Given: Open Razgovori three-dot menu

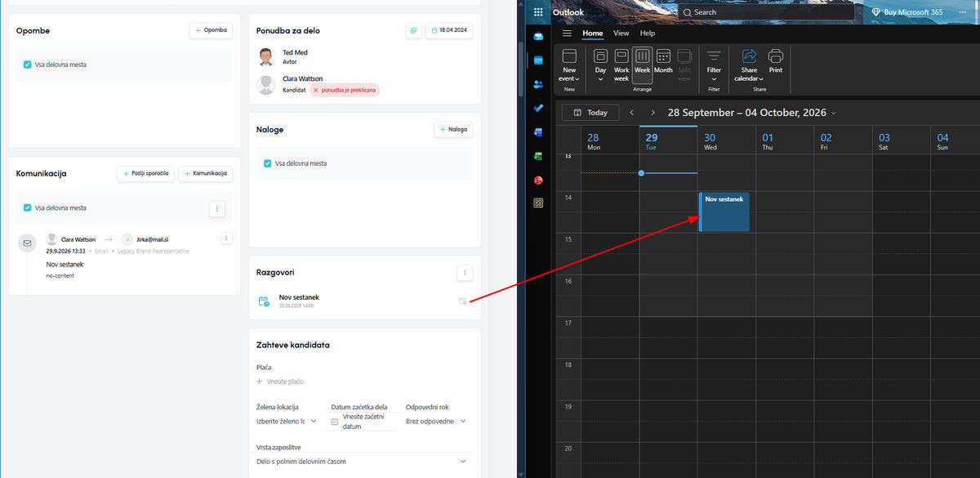Looking at the screenshot, I should point(464,272).
